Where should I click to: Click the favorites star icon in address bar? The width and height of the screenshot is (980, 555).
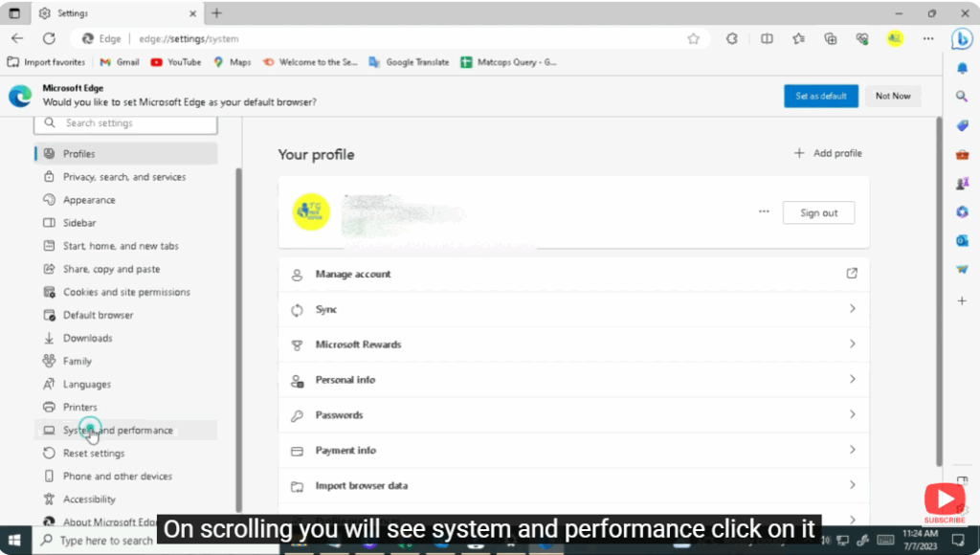coord(696,38)
